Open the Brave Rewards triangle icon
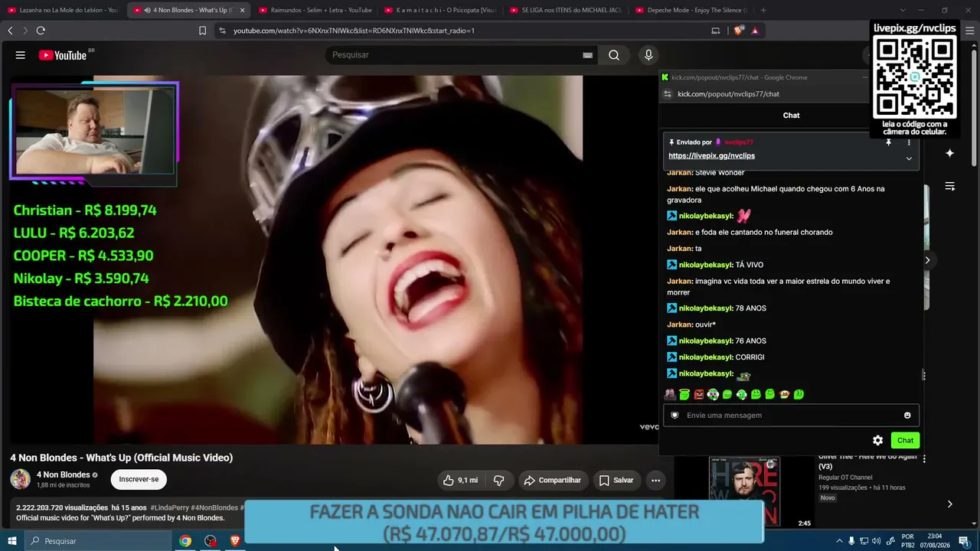 (755, 31)
